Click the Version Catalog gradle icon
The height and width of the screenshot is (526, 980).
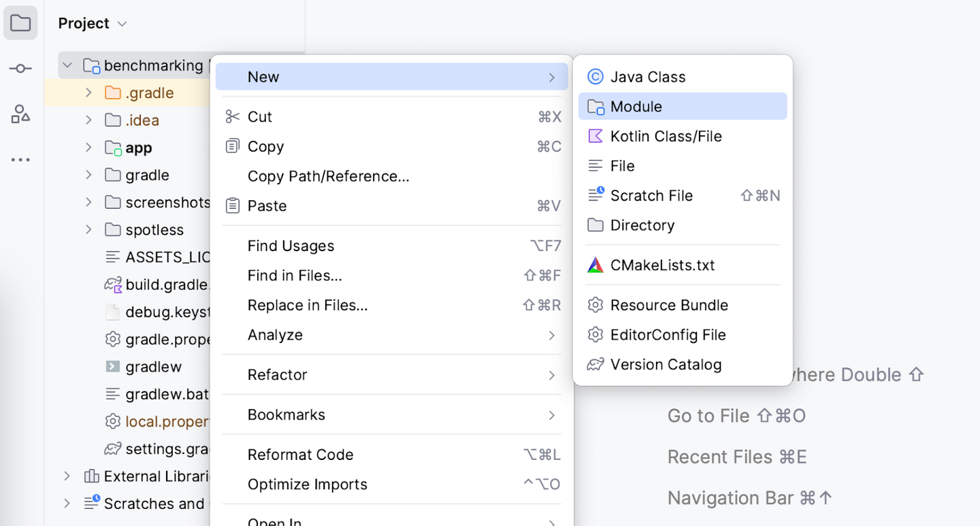point(595,365)
